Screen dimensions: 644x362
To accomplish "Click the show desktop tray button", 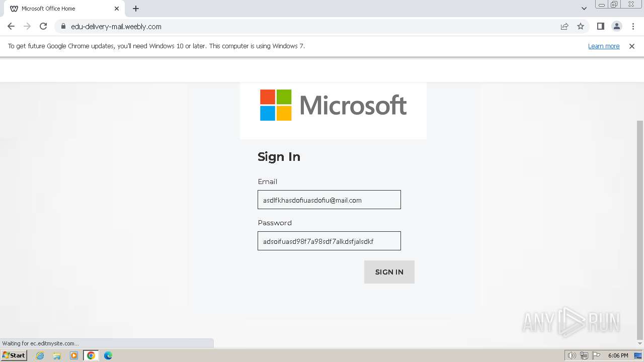I will tap(638, 355).
